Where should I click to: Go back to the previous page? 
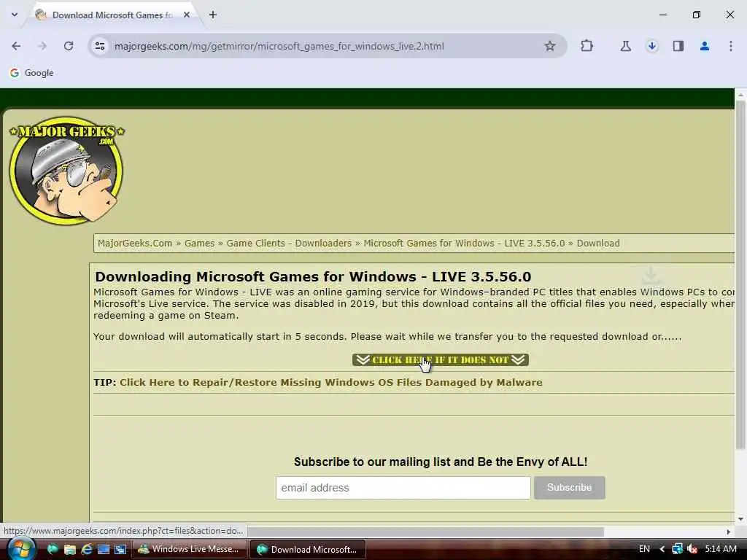(x=16, y=46)
